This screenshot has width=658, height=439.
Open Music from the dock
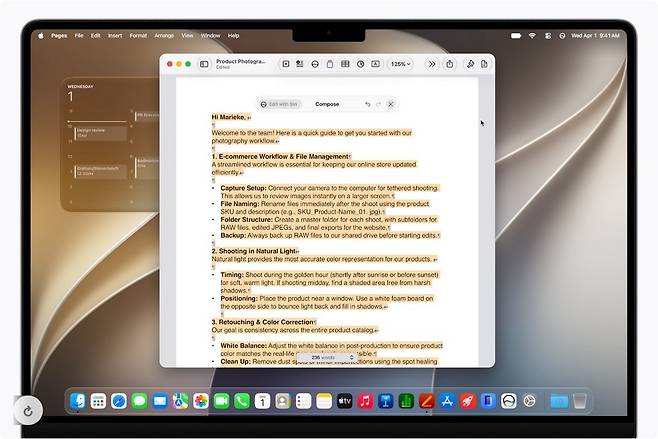coord(365,401)
